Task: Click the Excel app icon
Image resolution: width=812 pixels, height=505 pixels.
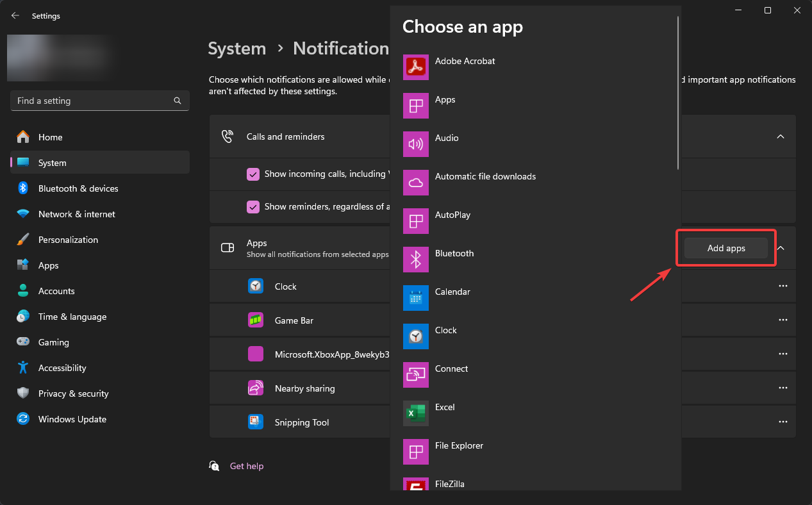Action: (415, 413)
